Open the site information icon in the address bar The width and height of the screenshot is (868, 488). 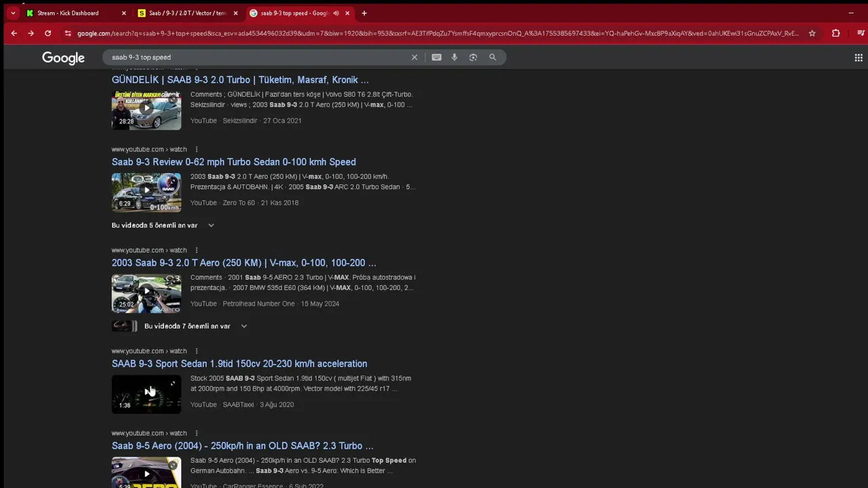(x=67, y=33)
